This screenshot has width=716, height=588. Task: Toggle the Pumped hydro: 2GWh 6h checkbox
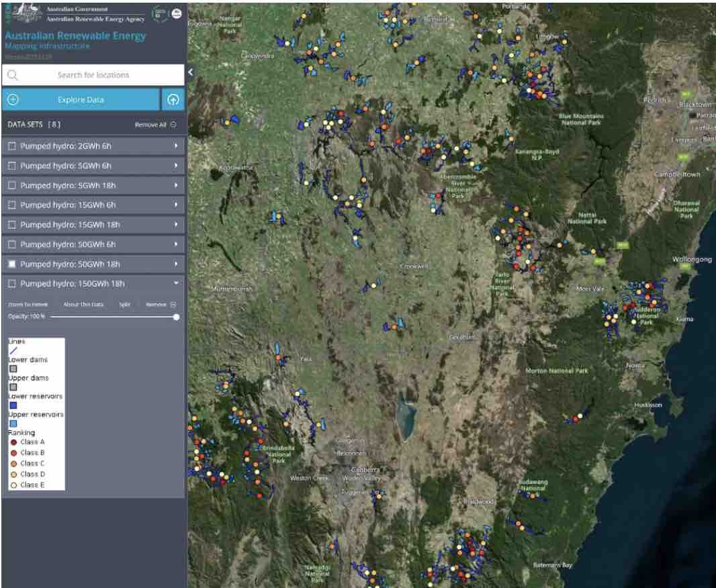(x=11, y=146)
